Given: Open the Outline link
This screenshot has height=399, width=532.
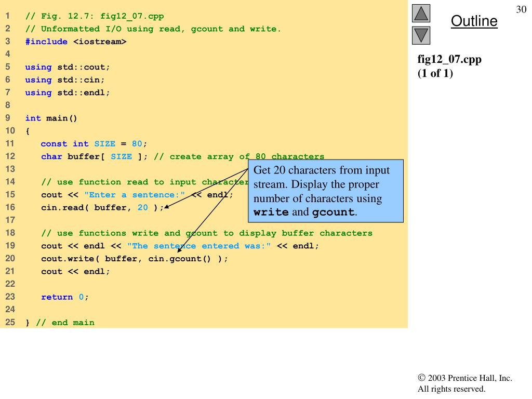Looking at the screenshot, I should (x=474, y=21).
